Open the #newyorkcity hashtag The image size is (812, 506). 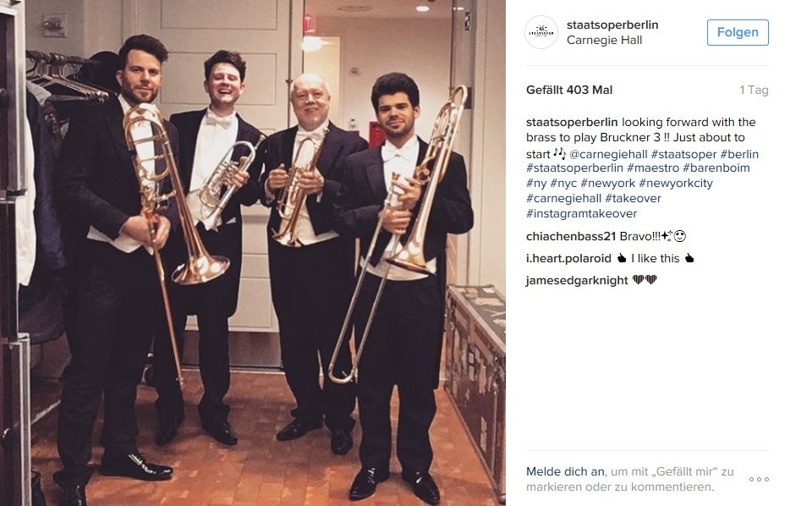coord(676,184)
